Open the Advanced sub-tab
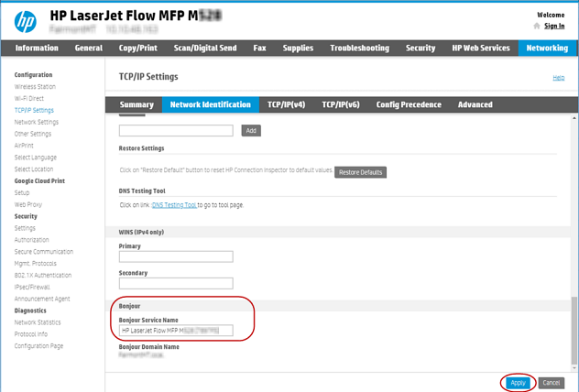Viewport: 579px width, 392px height. 475,104
